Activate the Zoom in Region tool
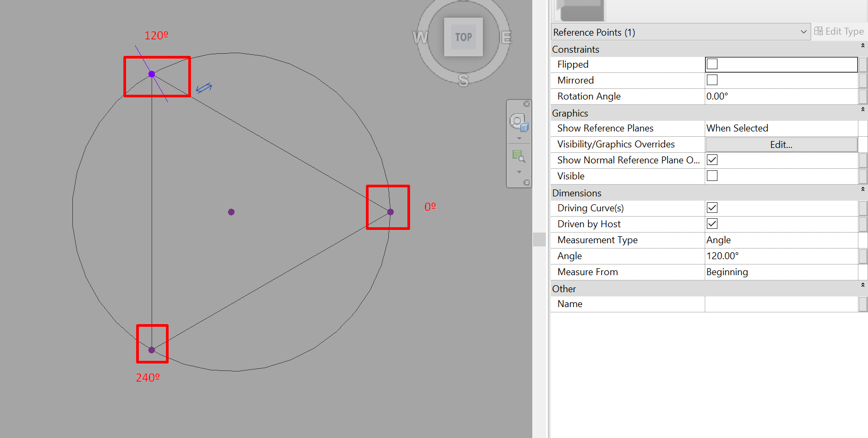The width and height of the screenshot is (868, 438). pos(519,156)
